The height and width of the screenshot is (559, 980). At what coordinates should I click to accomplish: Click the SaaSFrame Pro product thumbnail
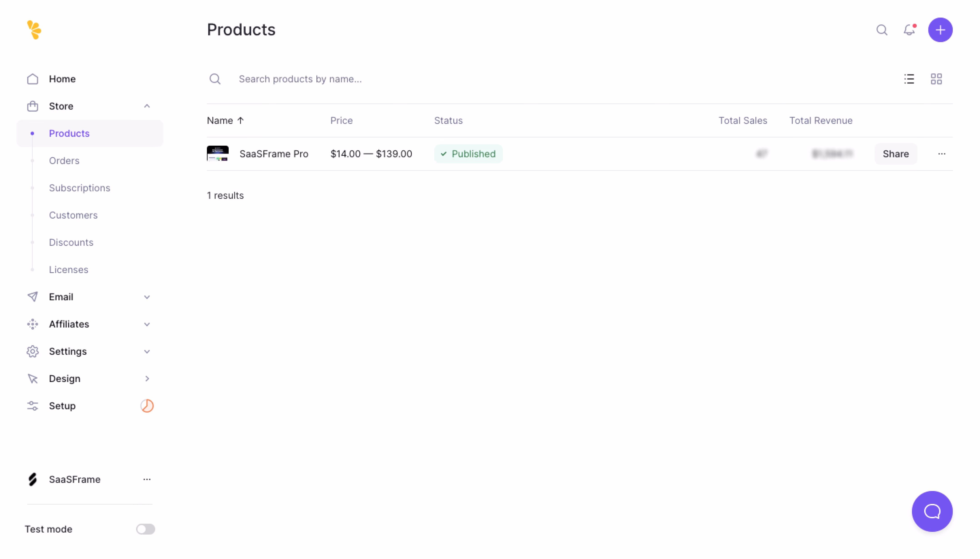pos(218,154)
